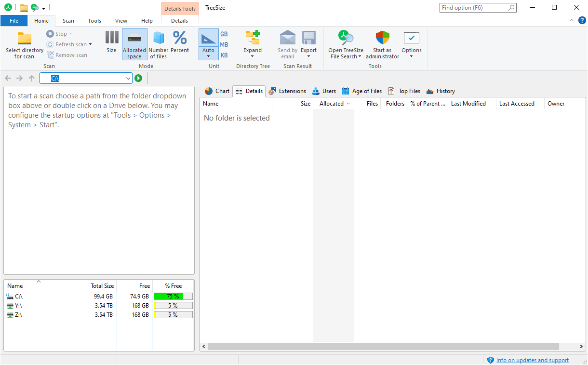Click the 75 % free bar for C:\
588x365 pixels.
(x=173, y=297)
